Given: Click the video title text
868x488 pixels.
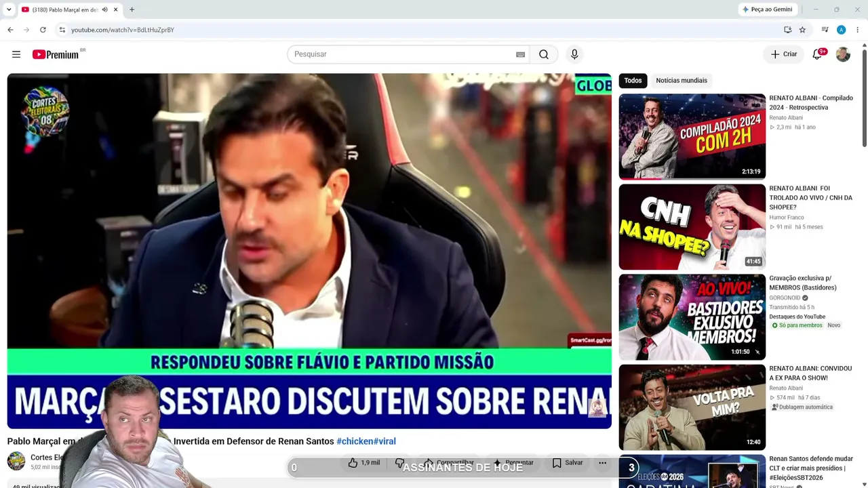Looking at the screenshot, I should (x=201, y=441).
